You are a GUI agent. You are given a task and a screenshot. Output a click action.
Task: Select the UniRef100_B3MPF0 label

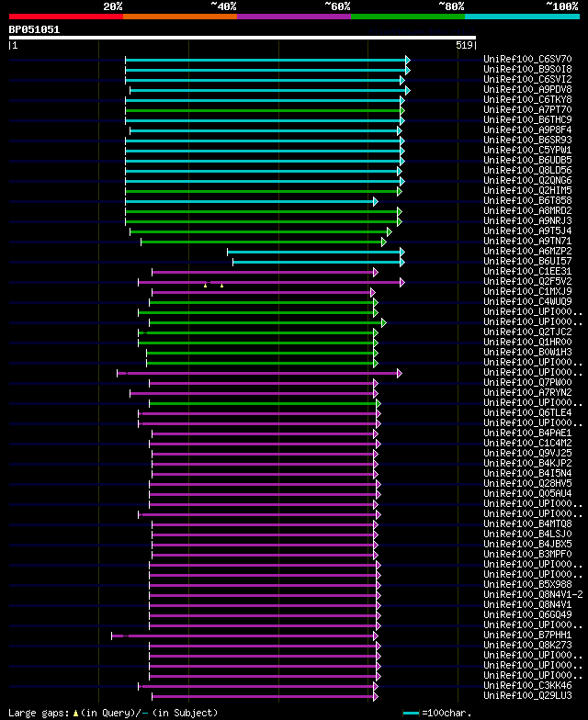click(x=527, y=555)
